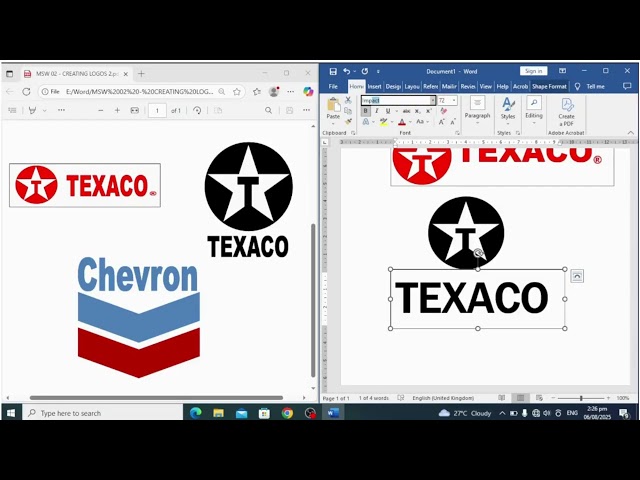Switch to Read Mode view in status bar
The width and height of the screenshot is (640, 480).
tap(502, 398)
